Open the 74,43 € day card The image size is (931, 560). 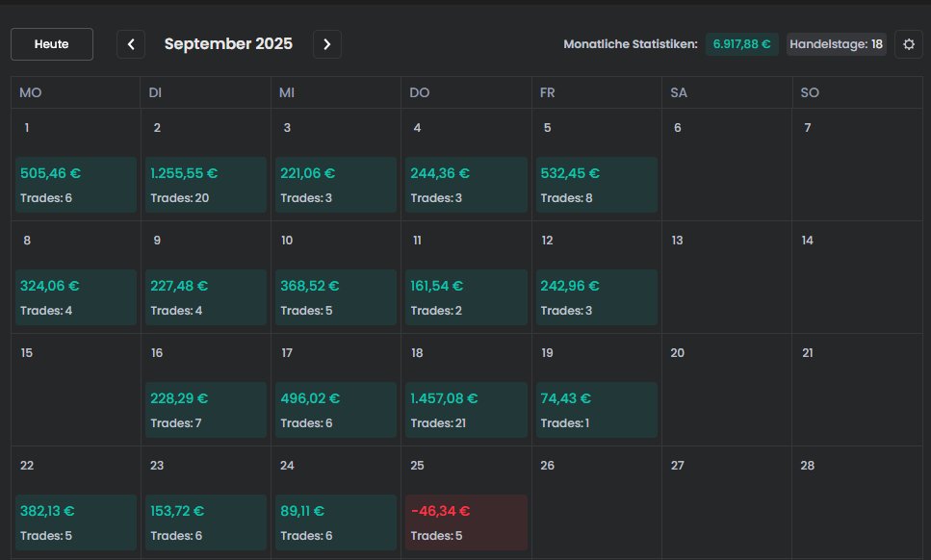tap(597, 410)
